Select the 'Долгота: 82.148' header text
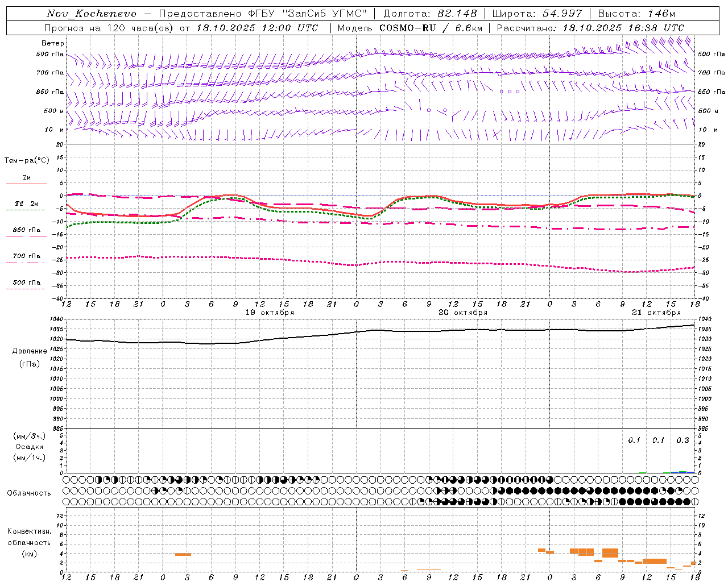The height and width of the screenshot is (582, 728). pos(430,14)
